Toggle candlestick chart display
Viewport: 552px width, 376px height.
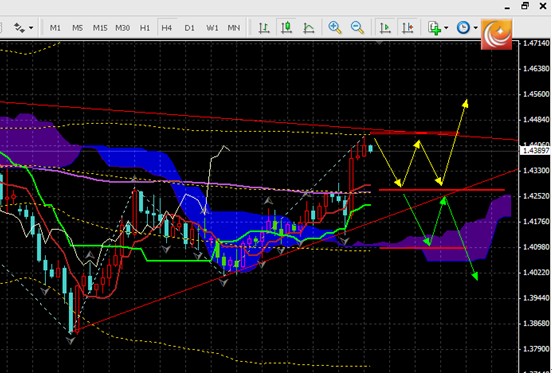click(x=286, y=28)
